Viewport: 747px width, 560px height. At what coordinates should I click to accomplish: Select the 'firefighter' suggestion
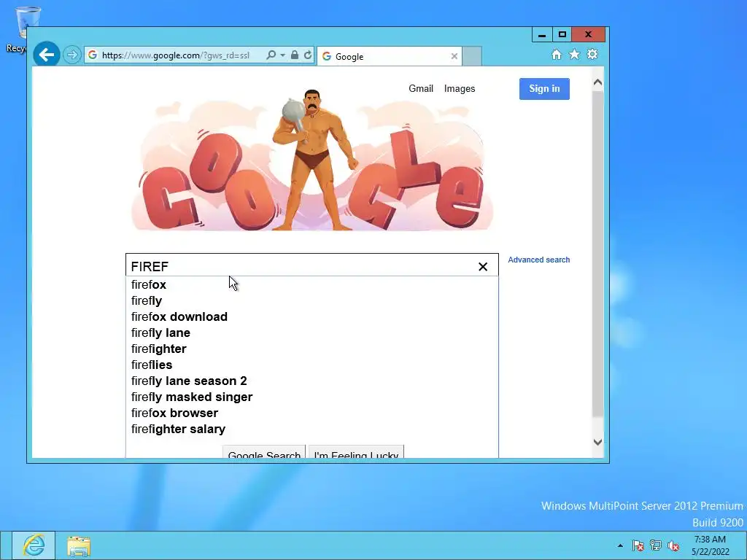point(312,349)
